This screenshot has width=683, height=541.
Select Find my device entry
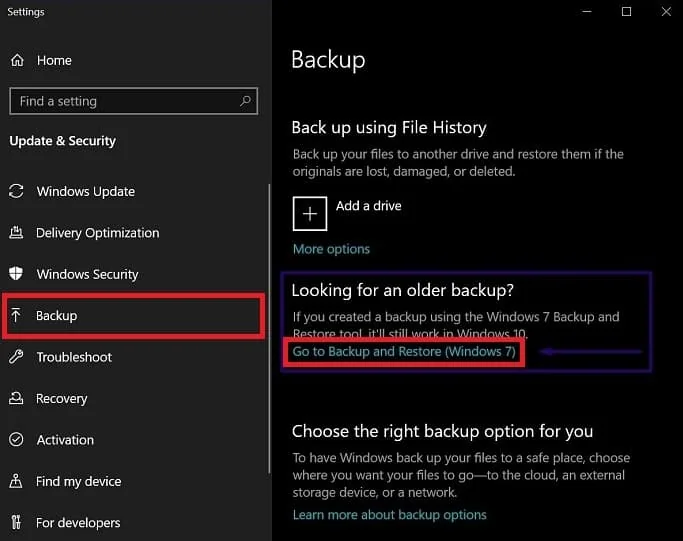[78, 481]
